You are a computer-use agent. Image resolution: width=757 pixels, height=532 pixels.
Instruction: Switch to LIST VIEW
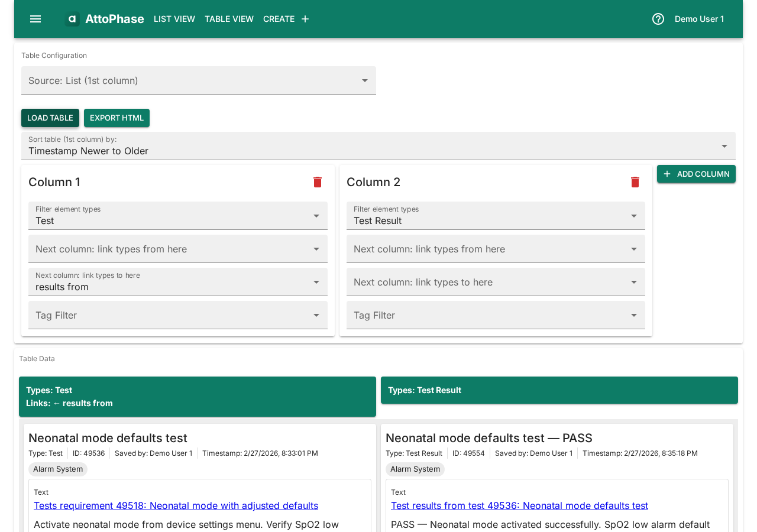point(174,18)
